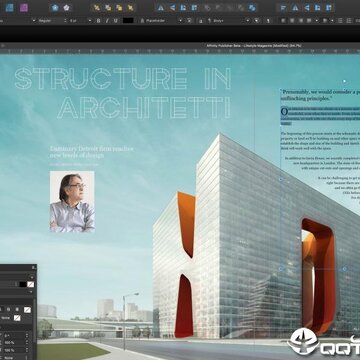Click the second yellow arrange-order icon

point(108,7)
